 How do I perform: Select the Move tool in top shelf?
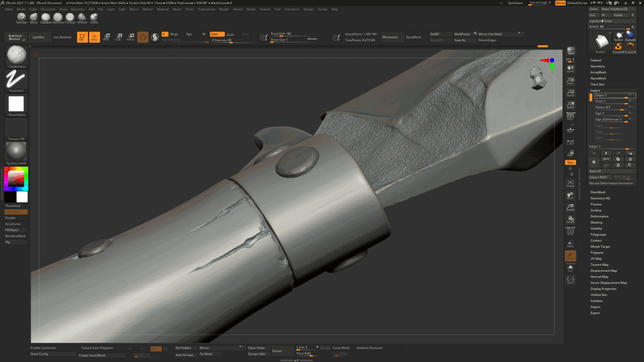click(x=106, y=38)
